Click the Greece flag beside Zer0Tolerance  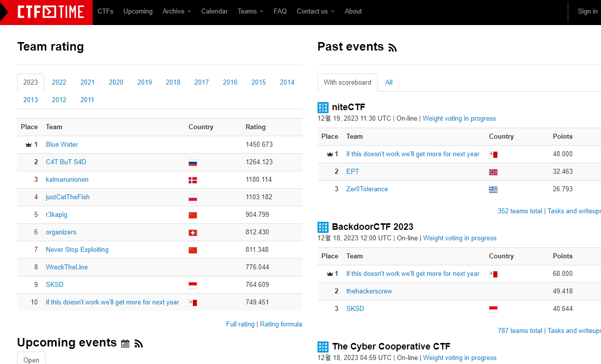point(493,190)
